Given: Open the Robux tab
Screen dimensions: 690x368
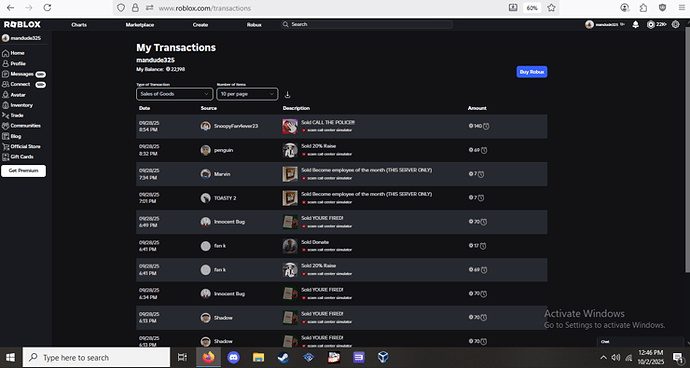Looking at the screenshot, I should coord(254,25).
